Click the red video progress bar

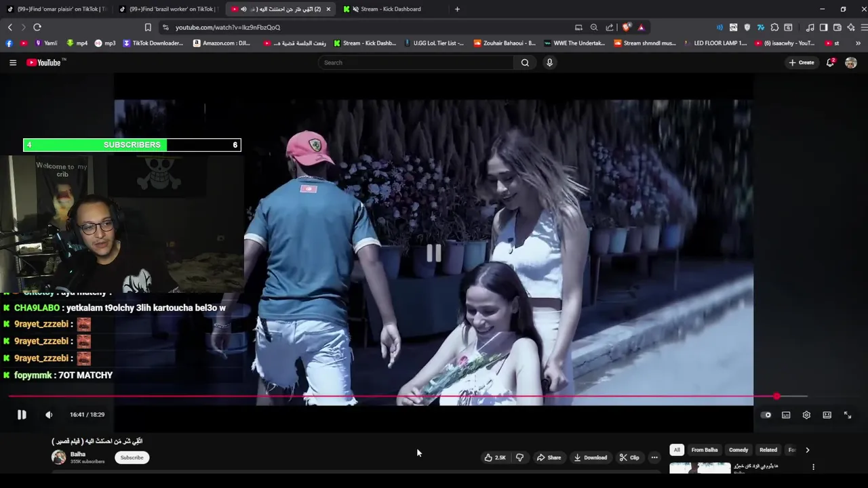407,396
